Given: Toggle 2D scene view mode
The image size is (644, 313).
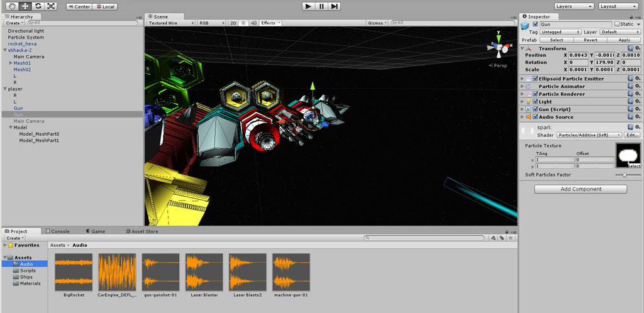Looking at the screenshot, I should pos(233,23).
